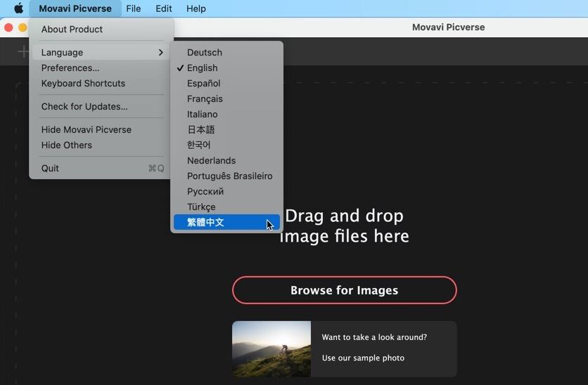Switch language to Deutsch
The height and width of the screenshot is (385, 588).
coord(226,53)
